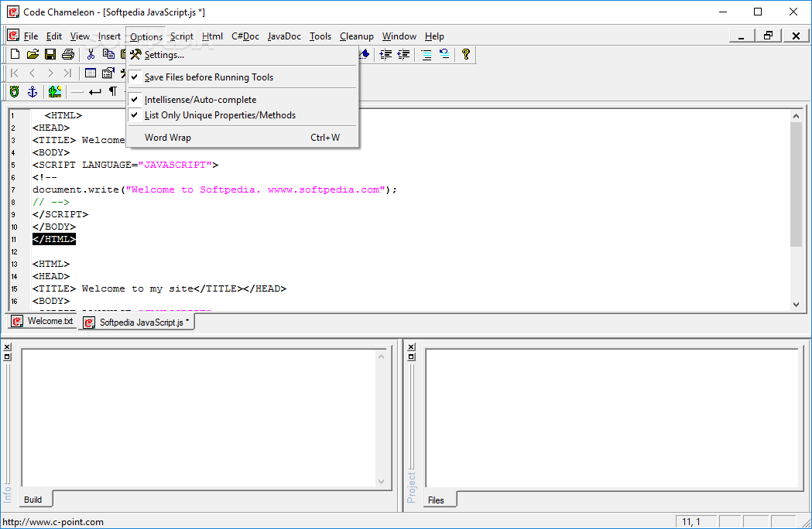Go to next item arrow icon
The width and height of the screenshot is (812, 529).
click(x=50, y=73)
